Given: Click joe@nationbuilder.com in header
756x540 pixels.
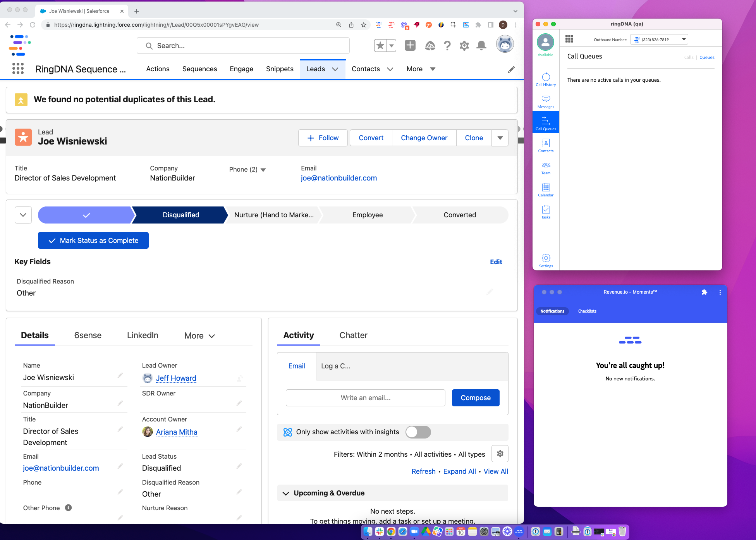Looking at the screenshot, I should coord(338,178).
